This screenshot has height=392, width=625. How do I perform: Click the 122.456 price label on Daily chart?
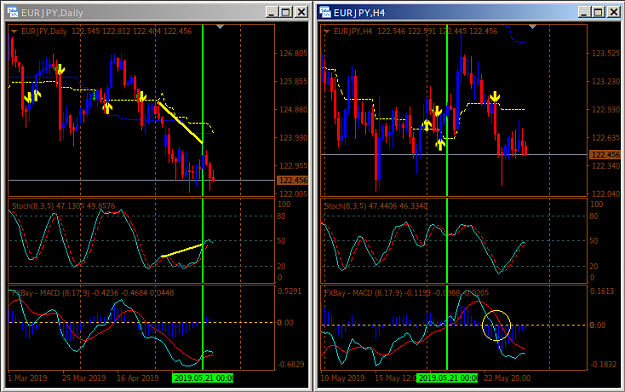click(293, 180)
